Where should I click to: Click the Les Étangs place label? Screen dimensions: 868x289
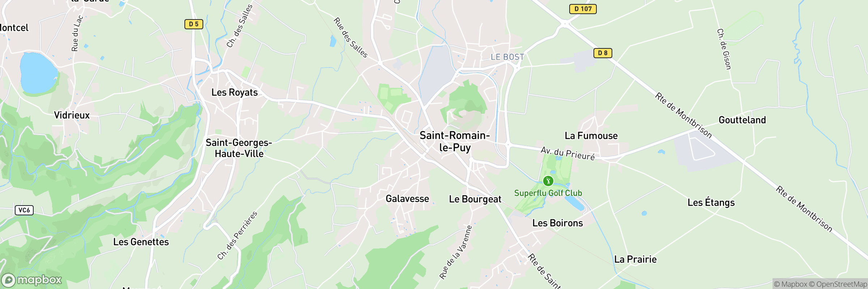pyautogui.click(x=711, y=202)
